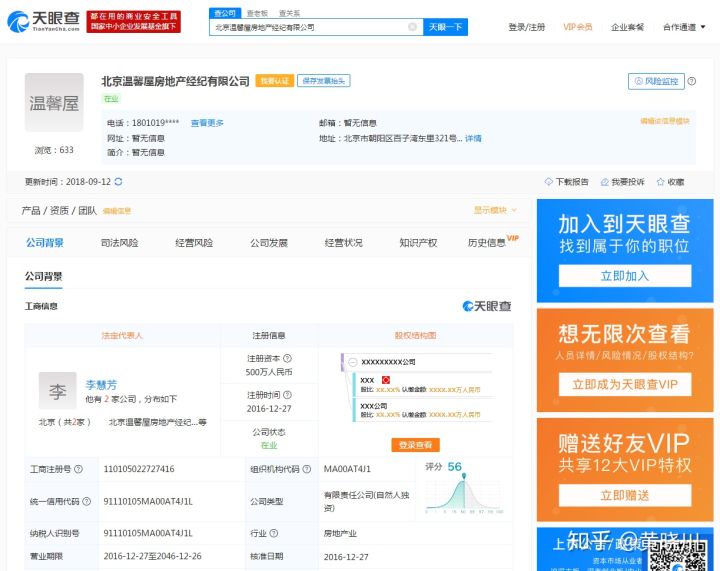The image size is (720, 571).
Task: Click the 详情 link after the address
Action: (x=473, y=138)
